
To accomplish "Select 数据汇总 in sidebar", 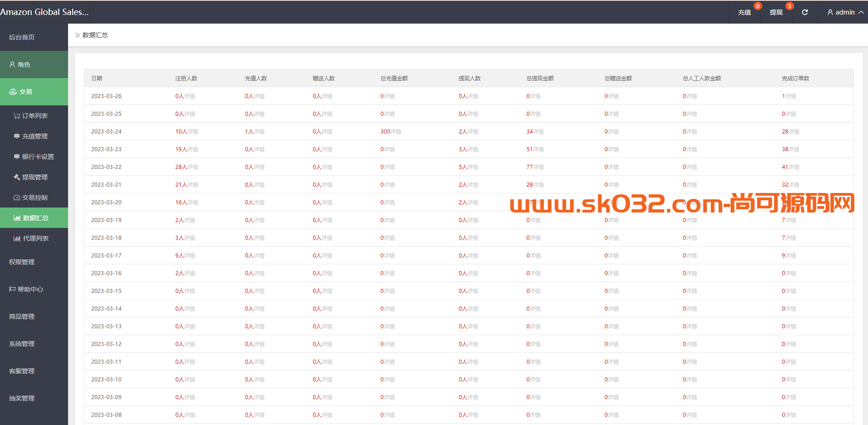I will coord(34,218).
